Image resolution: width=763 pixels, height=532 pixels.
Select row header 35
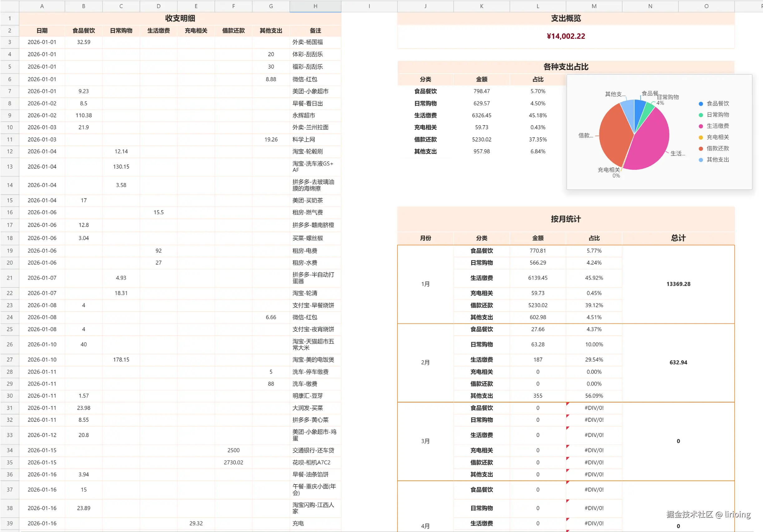(10, 462)
